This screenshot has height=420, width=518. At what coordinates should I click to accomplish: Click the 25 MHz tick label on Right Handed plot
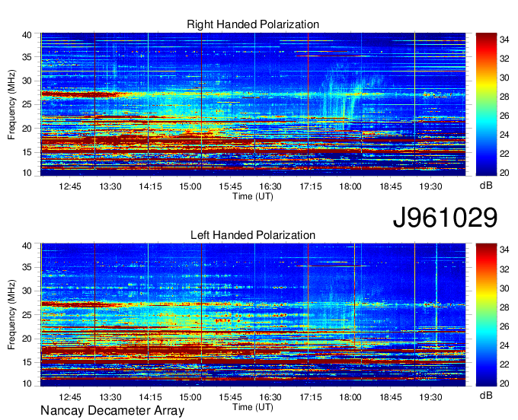[27, 104]
